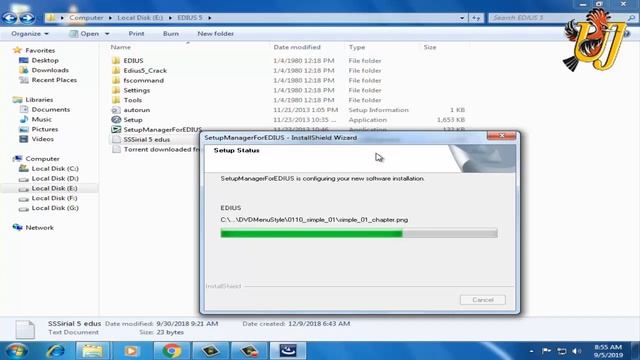640x360 pixels.
Task: Show hidden tray icons arrow
Action: (x=531, y=351)
